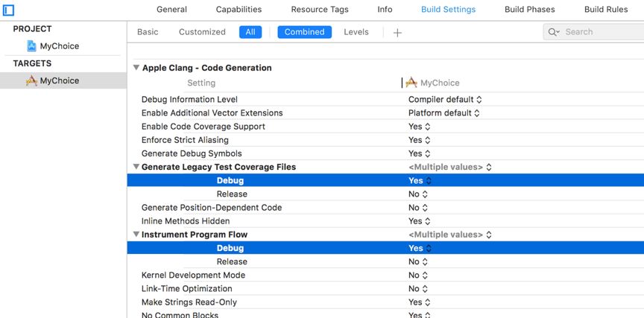
Task: Collapse the Apple Clang Code Generation section
Action: 136,68
